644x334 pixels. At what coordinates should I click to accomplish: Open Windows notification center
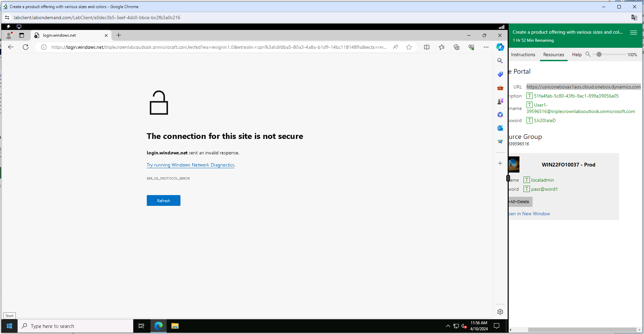[497, 326]
